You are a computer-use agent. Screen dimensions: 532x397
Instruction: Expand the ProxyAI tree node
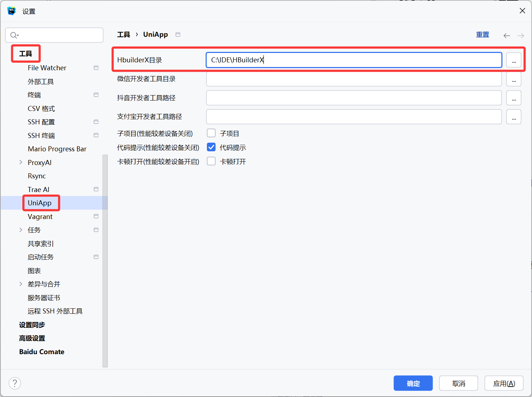click(x=21, y=162)
